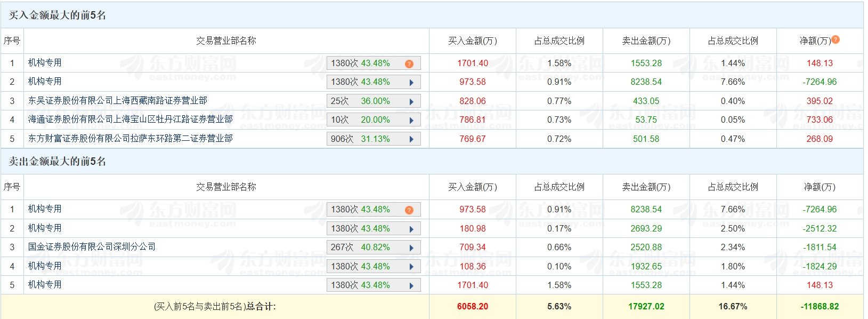Expand arrow for 海通证券 上海宝山区 row
This screenshot has height=319, width=868.
(411, 120)
